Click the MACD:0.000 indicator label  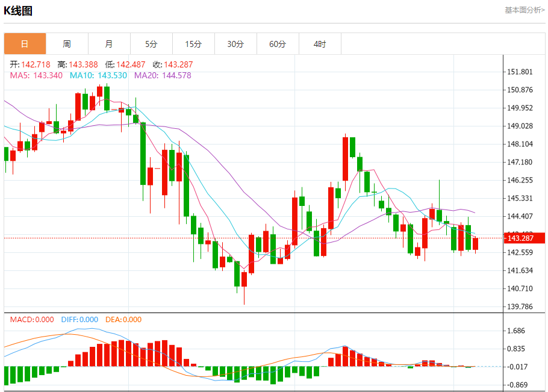32,319
